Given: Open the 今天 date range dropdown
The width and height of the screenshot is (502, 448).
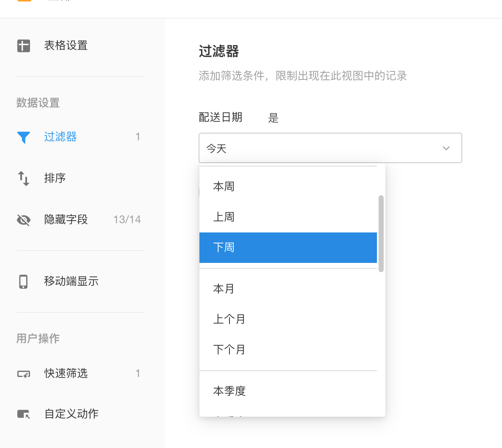Looking at the screenshot, I should click(x=330, y=148).
